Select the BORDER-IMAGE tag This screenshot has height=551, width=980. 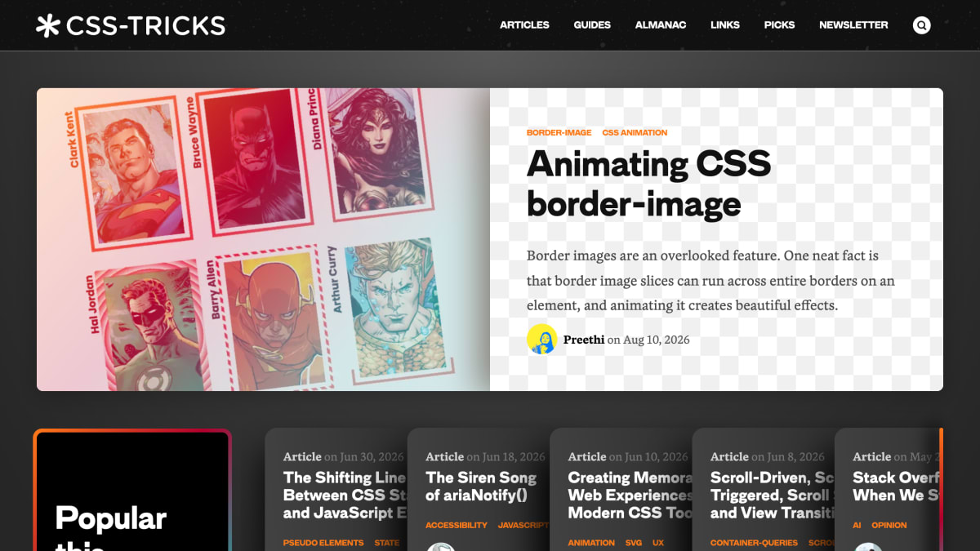559,132
